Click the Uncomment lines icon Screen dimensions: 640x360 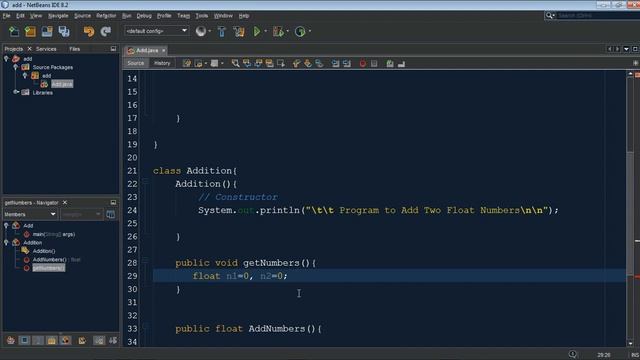coord(401,63)
